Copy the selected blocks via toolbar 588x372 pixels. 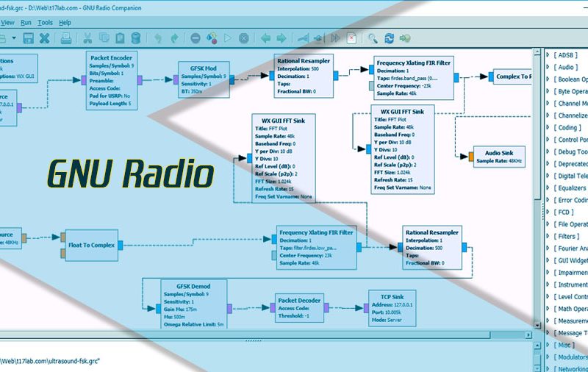tap(104, 37)
